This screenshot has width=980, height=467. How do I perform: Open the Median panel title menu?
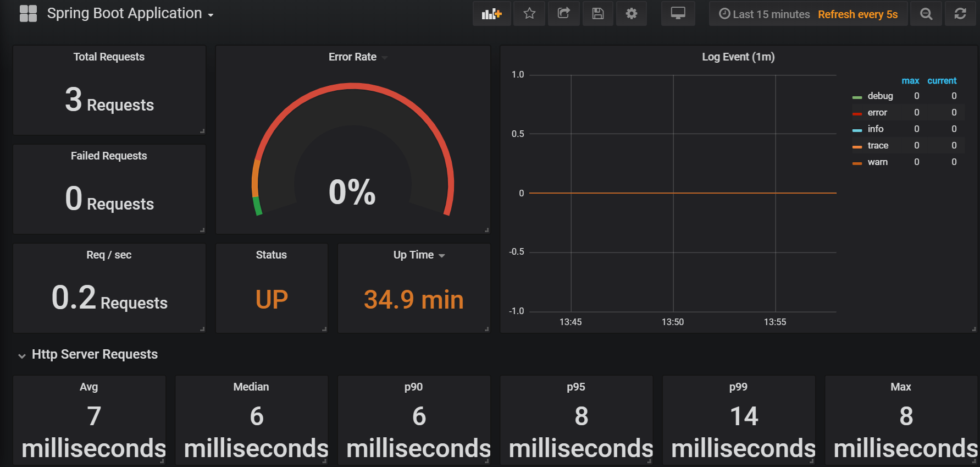(251, 387)
